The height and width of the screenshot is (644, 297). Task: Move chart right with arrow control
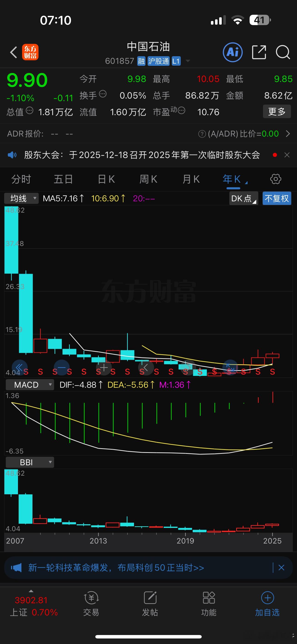(x=188, y=367)
